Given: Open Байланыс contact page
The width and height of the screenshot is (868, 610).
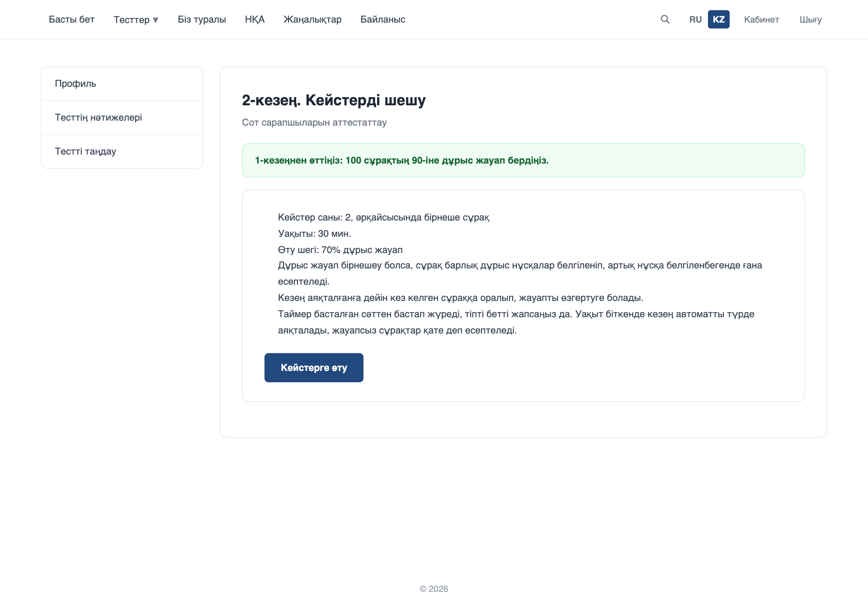Looking at the screenshot, I should pyautogui.click(x=382, y=19).
